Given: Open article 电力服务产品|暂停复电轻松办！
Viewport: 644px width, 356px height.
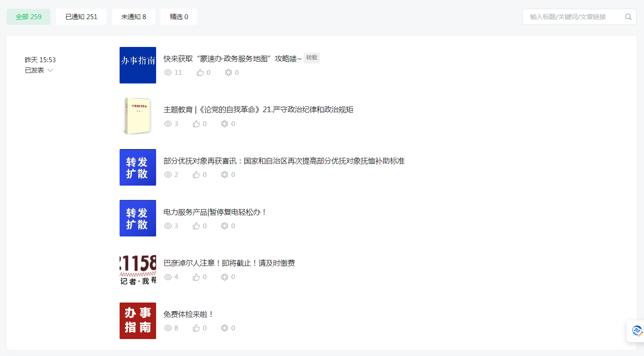Looking at the screenshot, I should [x=215, y=212].
